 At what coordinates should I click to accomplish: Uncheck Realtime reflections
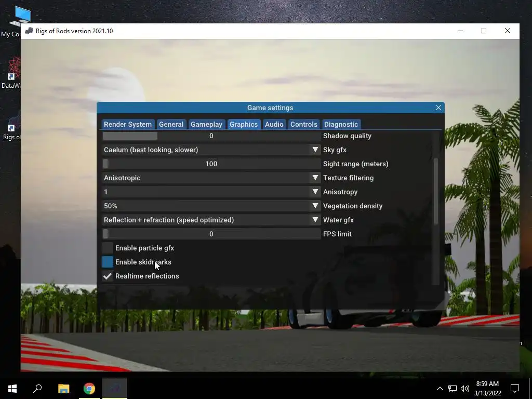coord(107,276)
